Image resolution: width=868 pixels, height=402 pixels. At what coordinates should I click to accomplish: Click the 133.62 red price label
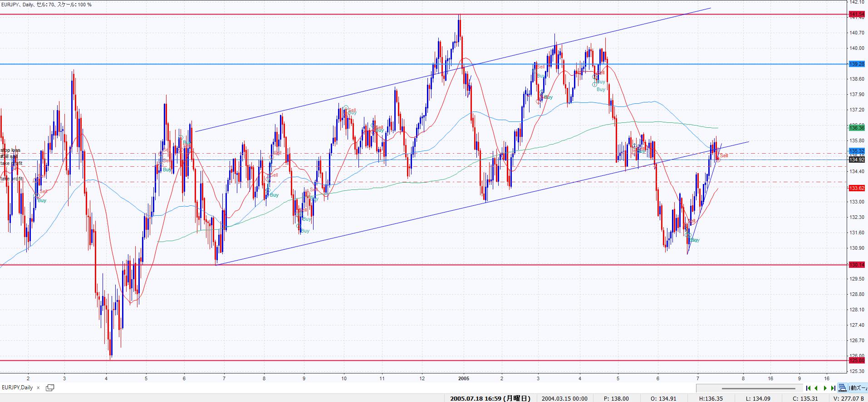(x=857, y=188)
